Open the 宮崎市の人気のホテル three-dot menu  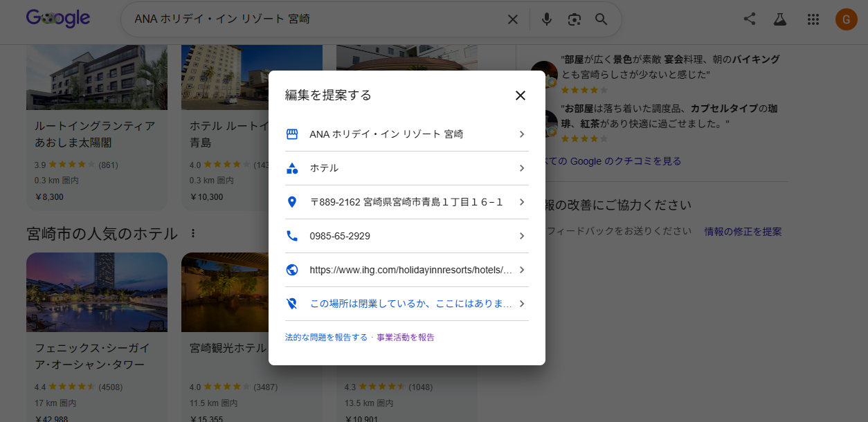coord(193,233)
